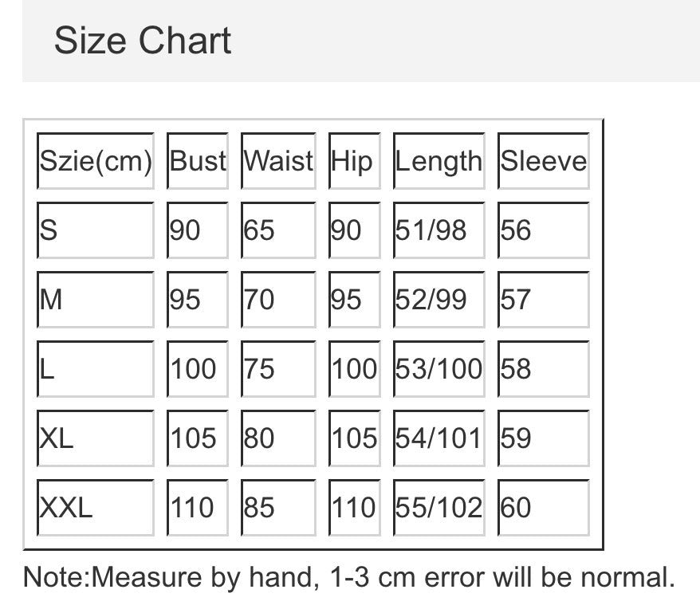Click the measure by hand note text
700x609 pixels.
[349, 577]
